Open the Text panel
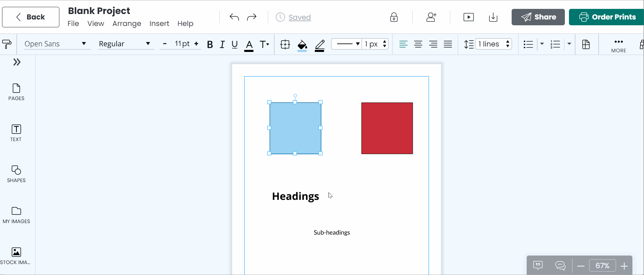644x275 pixels. coord(16,133)
